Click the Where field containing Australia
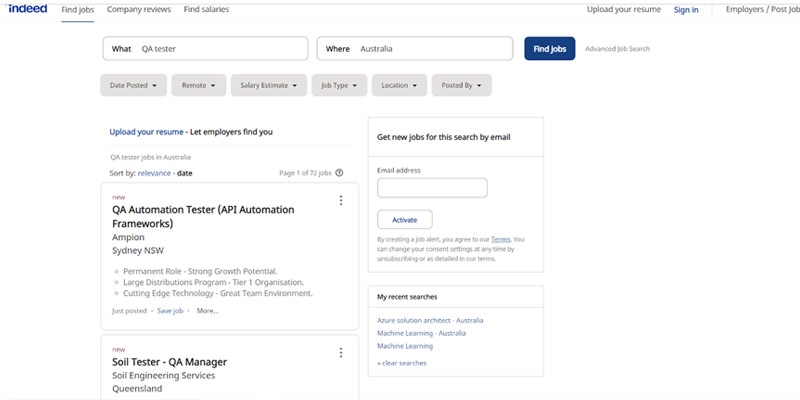 414,48
